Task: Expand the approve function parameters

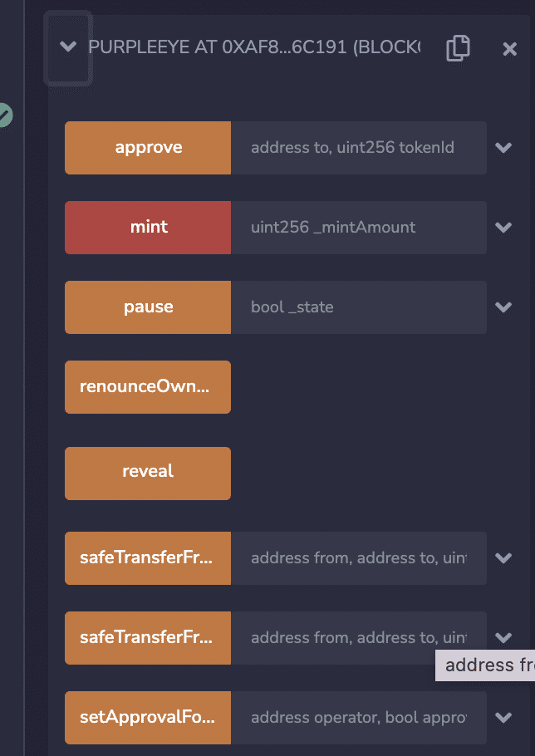Action: click(x=503, y=148)
